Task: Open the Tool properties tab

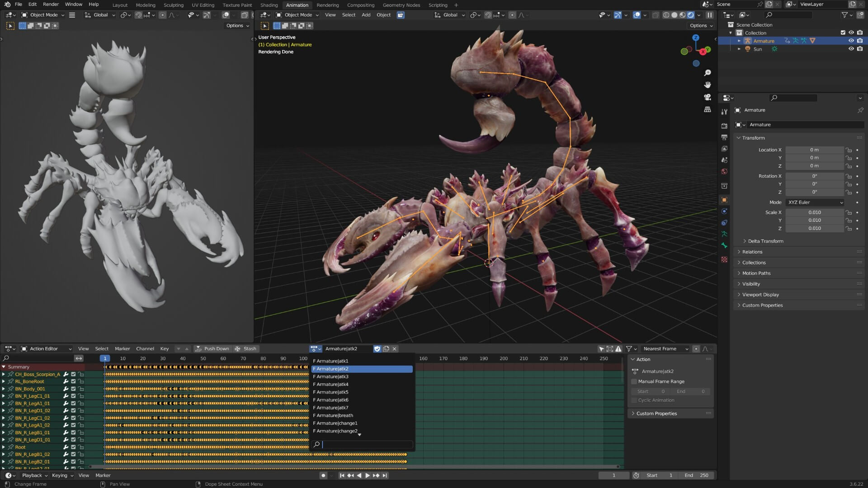Action: coord(724,112)
